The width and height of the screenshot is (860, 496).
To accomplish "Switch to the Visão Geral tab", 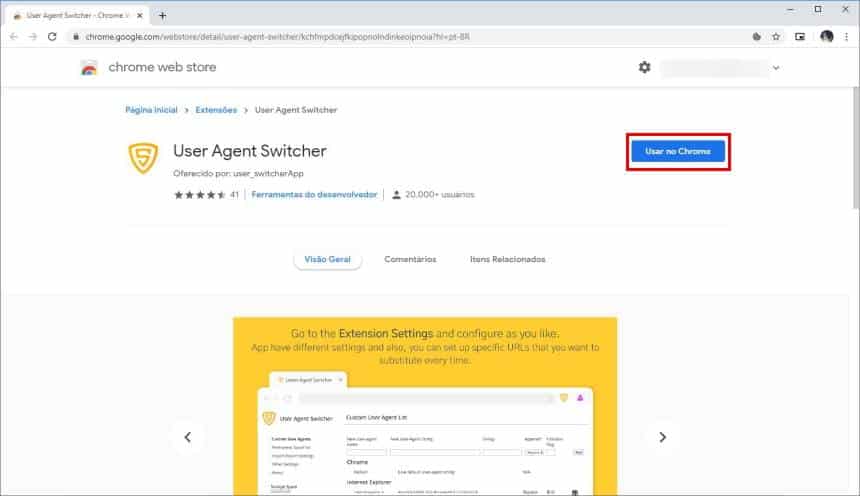I will 327,259.
